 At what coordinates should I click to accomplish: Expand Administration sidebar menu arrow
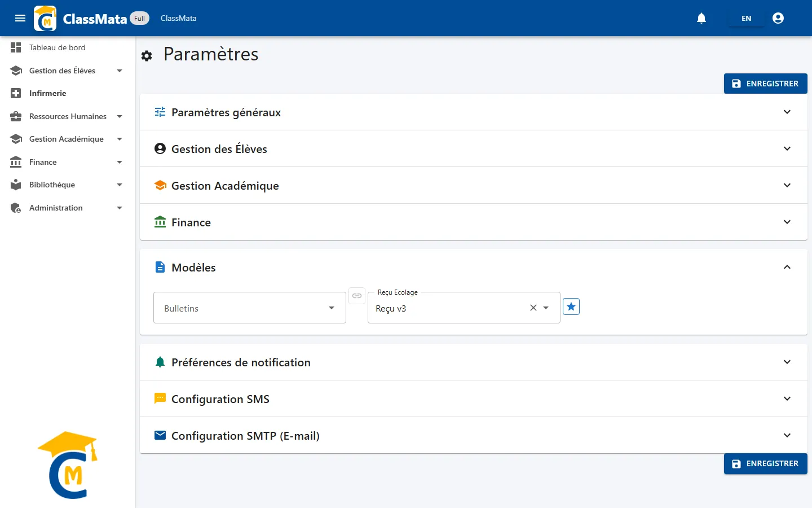coord(120,208)
